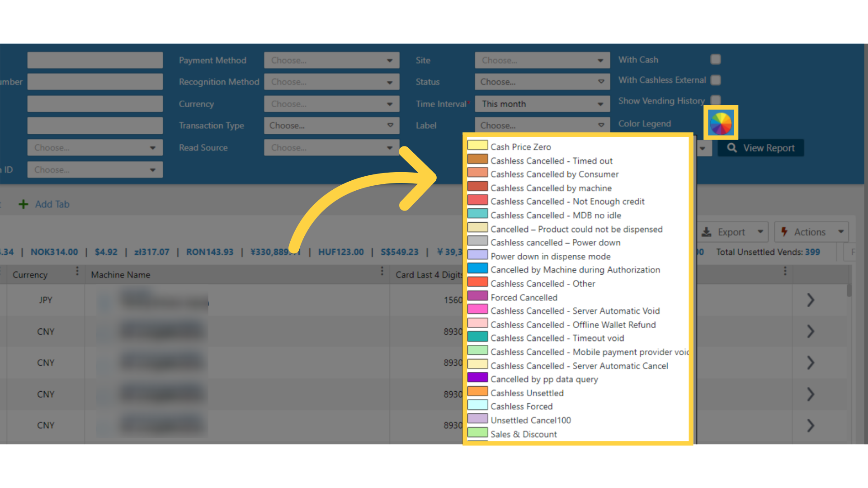This screenshot has height=488, width=868.
Task: Click the lightning bolt Actions icon
Action: [x=784, y=232]
